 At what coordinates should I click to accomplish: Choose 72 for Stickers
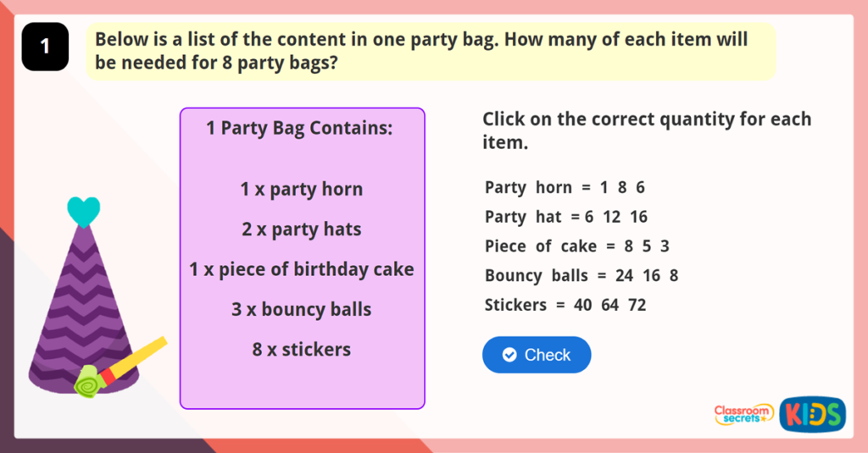[x=637, y=305]
